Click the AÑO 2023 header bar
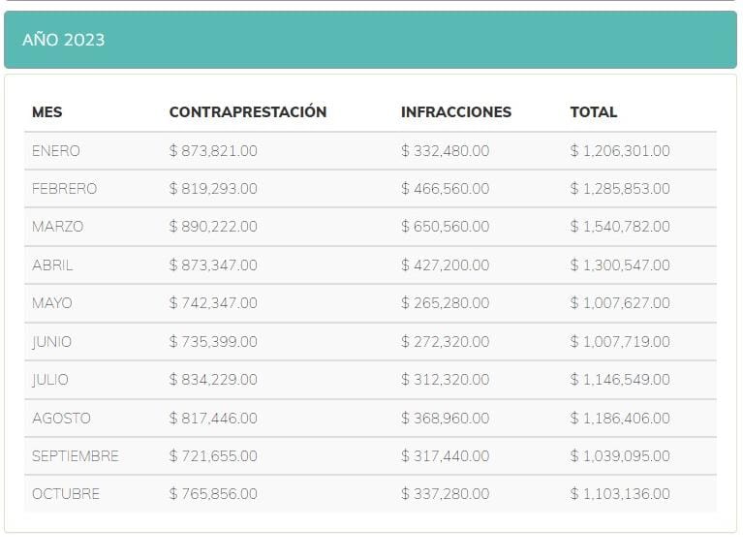 (x=370, y=40)
